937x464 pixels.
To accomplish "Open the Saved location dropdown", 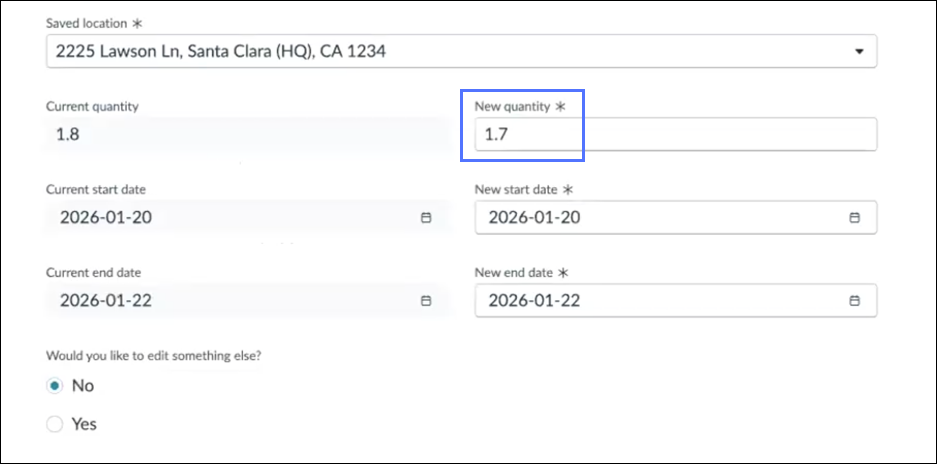I will coord(461,51).
